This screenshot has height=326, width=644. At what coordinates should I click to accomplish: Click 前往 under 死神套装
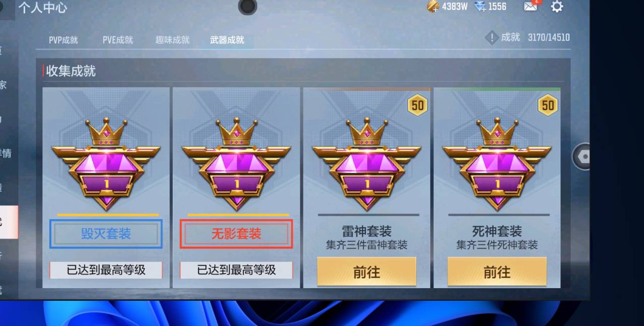[497, 272]
